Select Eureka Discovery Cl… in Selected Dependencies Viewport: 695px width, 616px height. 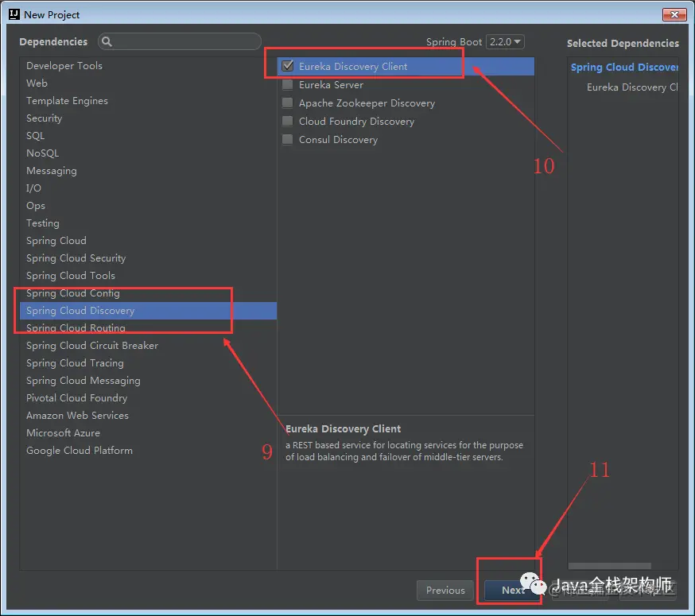click(x=632, y=87)
